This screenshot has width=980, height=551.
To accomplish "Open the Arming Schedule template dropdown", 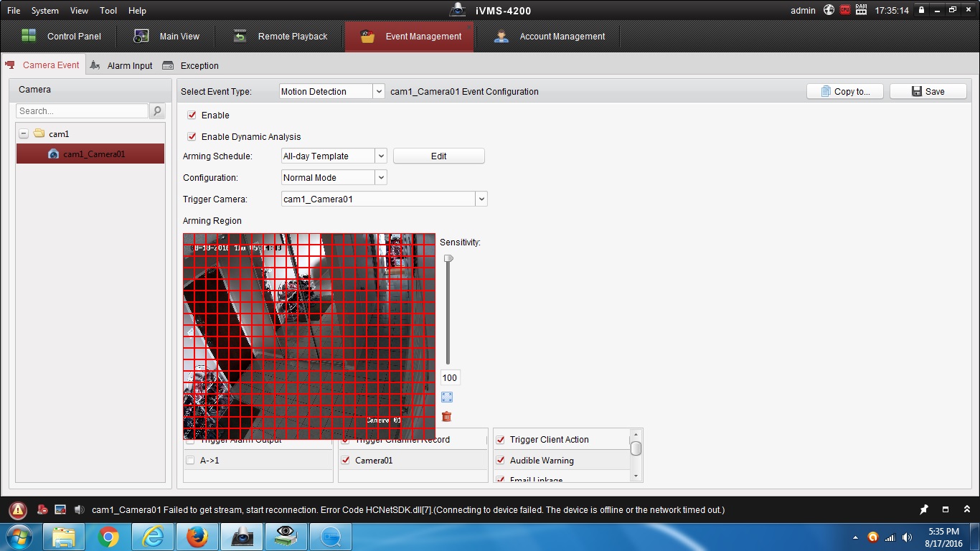I will tap(381, 156).
